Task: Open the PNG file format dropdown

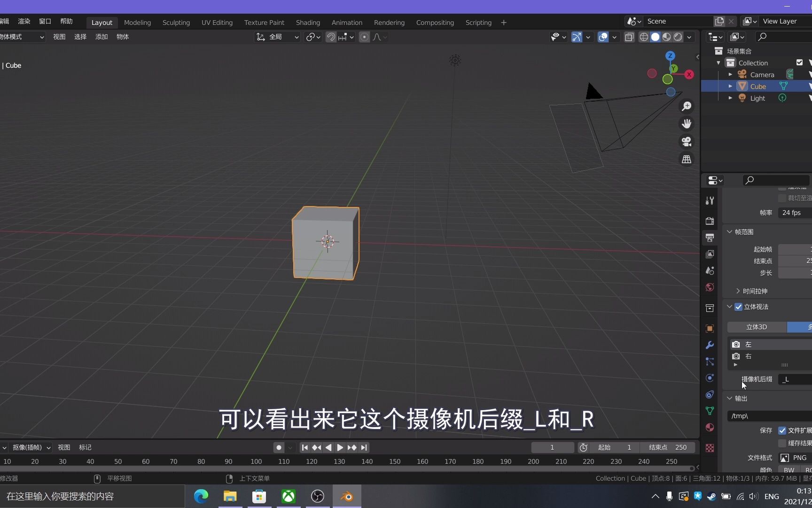Action: [x=794, y=458]
